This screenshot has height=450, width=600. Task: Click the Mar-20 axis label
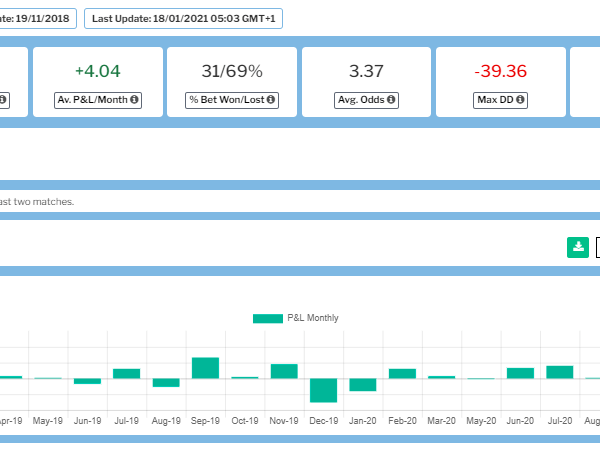442,421
